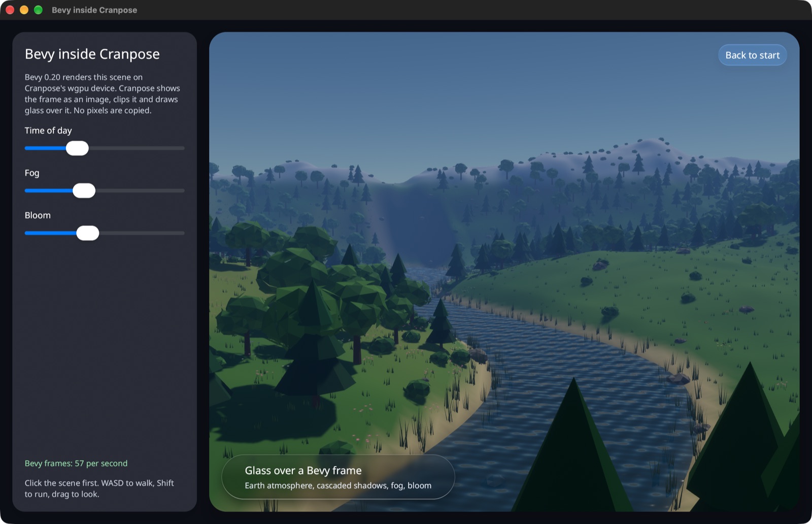The image size is (812, 524).
Task: Click the Bloom slider thumb
Action: (88, 233)
